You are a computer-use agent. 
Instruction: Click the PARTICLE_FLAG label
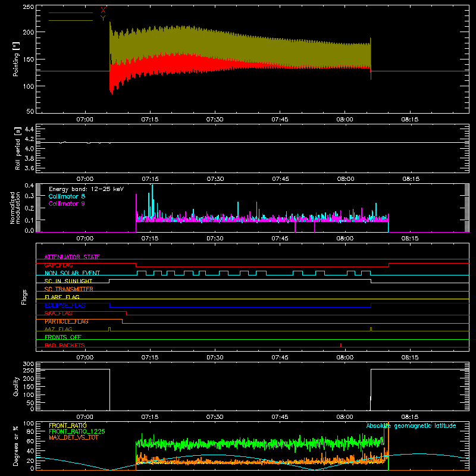pos(67,321)
